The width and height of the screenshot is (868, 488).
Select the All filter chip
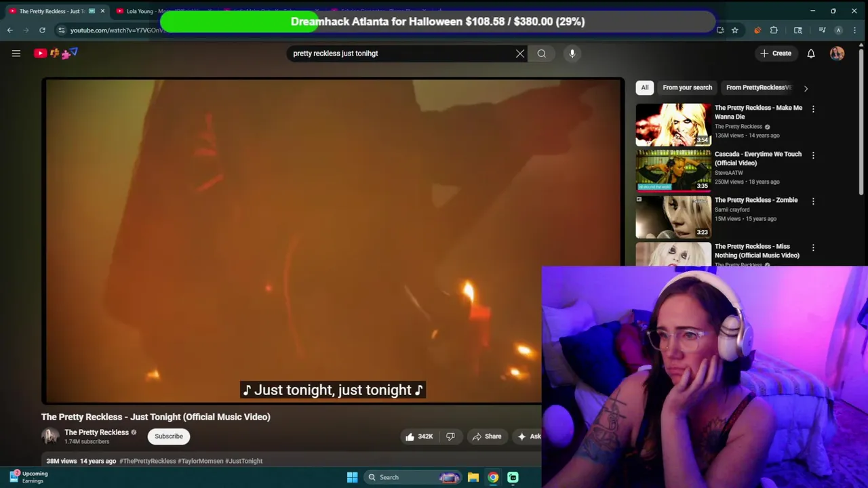[x=645, y=87]
